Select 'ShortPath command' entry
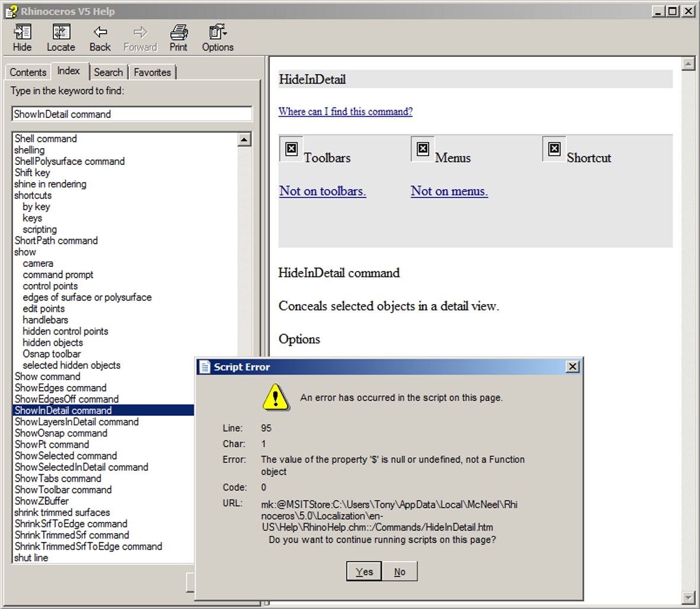 (x=56, y=241)
